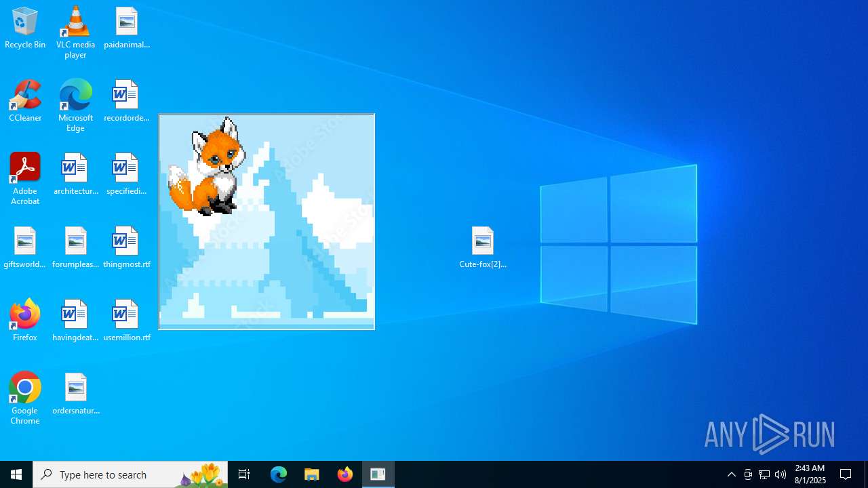The width and height of the screenshot is (868, 488).
Task: Select the giftsworld image file icon
Action: [25, 247]
